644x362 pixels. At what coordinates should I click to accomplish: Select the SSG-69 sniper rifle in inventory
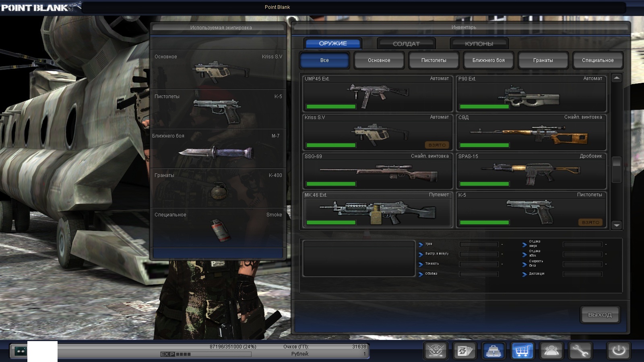378,171
